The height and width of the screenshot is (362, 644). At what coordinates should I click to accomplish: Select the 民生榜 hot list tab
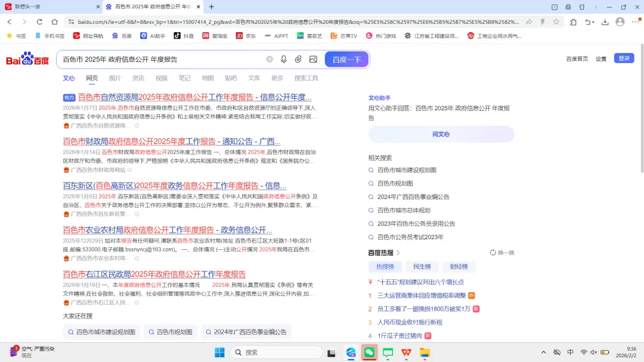(422, 267)
